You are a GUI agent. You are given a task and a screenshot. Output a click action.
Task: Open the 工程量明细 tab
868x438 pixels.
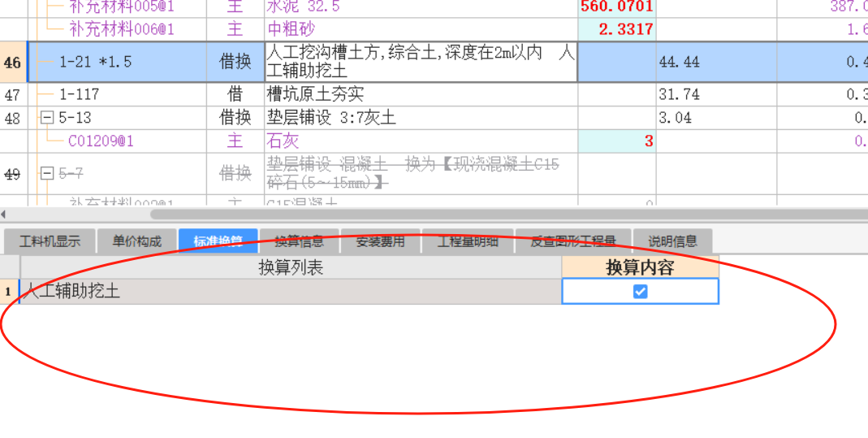click(468, 241)
